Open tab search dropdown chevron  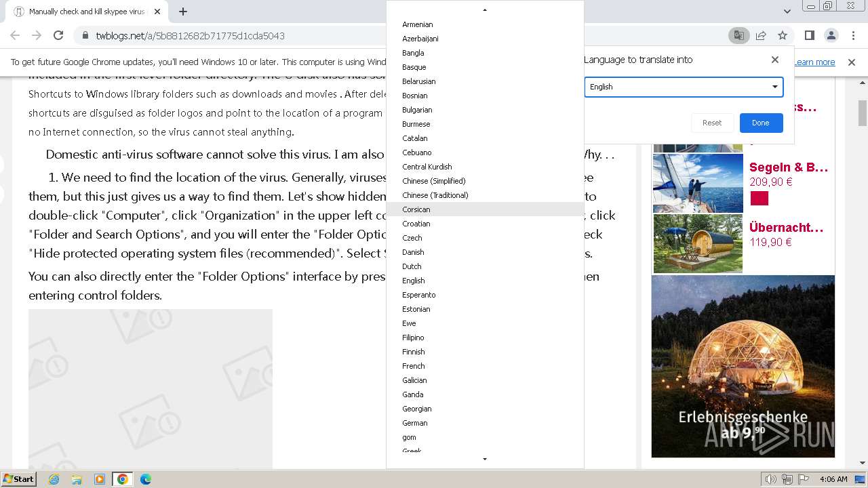point(787,12)
